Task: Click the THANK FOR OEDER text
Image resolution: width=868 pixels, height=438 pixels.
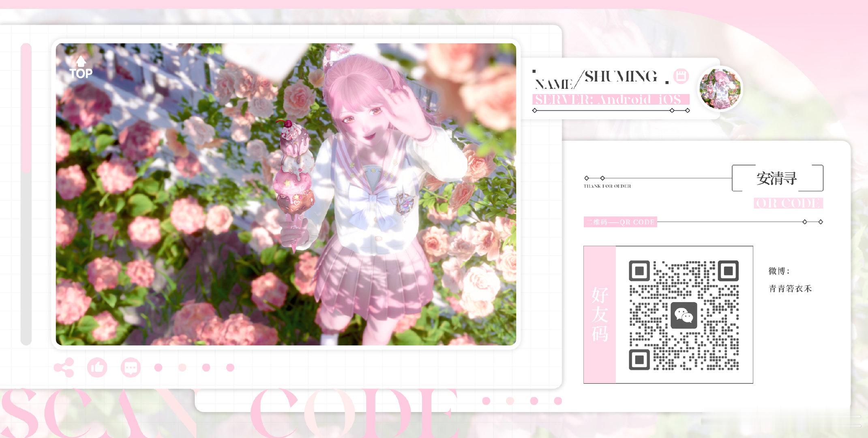Action: (x=607, y=186)
